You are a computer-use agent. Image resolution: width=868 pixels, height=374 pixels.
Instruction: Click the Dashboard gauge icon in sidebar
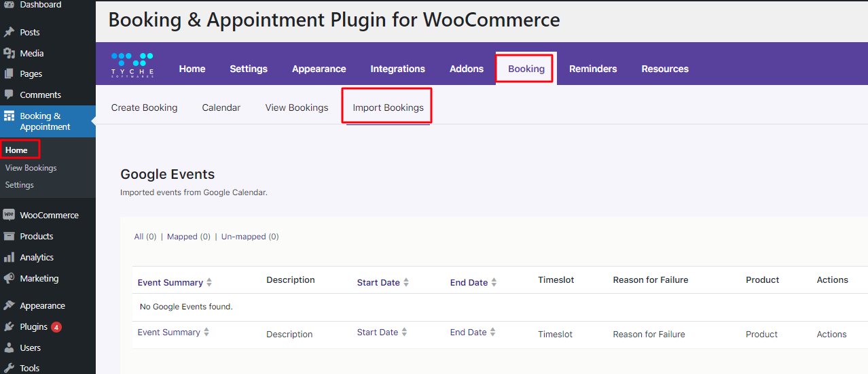pos(9,4)
